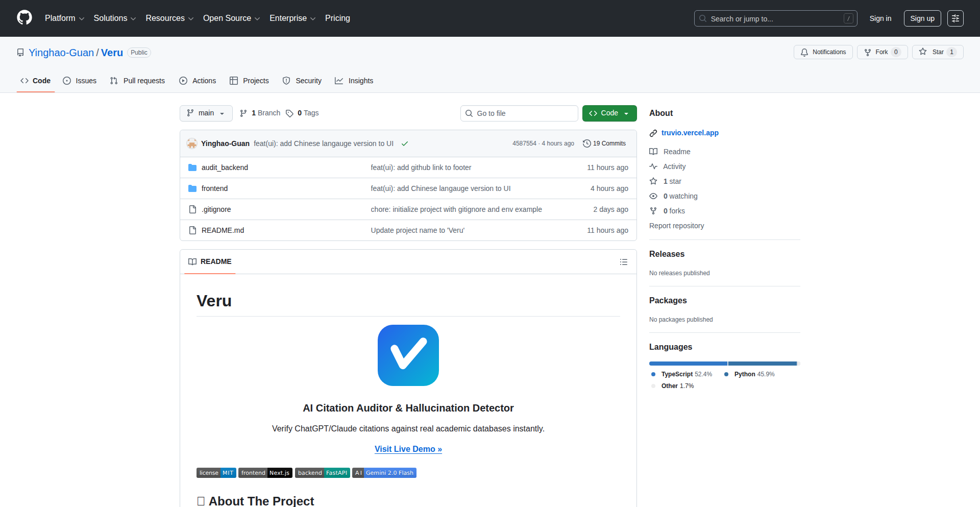This screenshot has height=507, width=980.
Task: Star the Veru repository
Action: [938, 52]
